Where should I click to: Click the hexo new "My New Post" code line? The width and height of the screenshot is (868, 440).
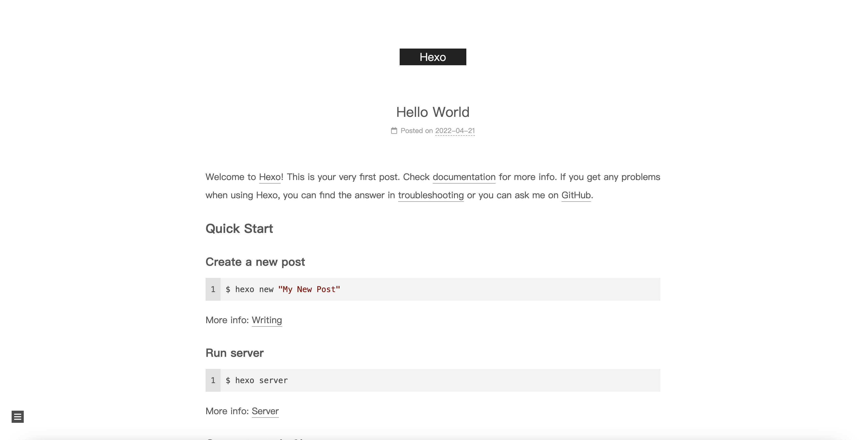pyautogui.click(x=283, y=290)
